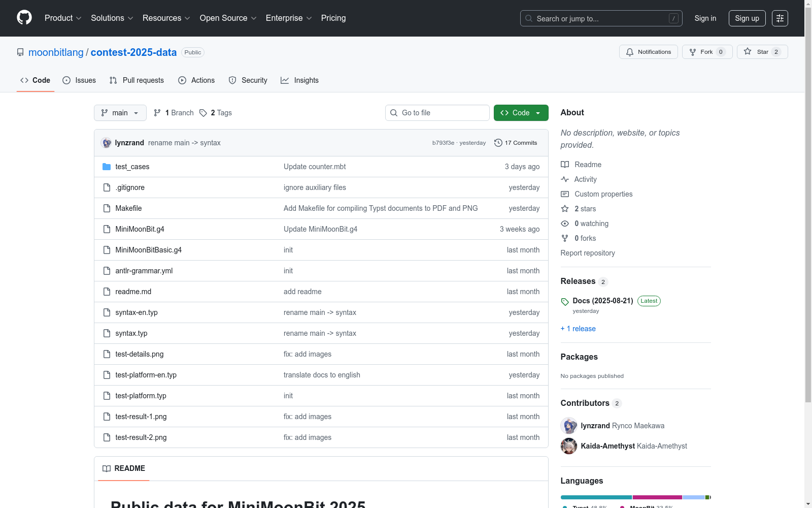Open the main branch selector dropdown
The image size is (812, 508).
click(120, 113)
